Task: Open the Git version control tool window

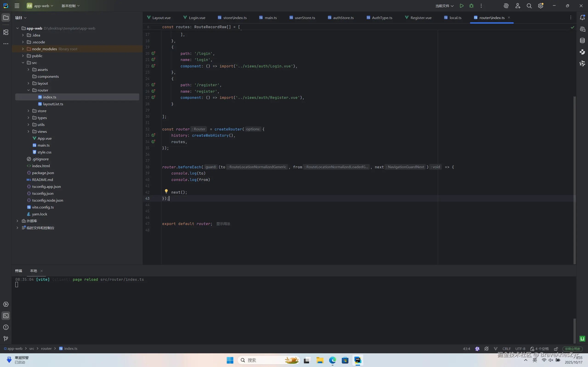Action: pyautogui.click(x=6, y=339)
